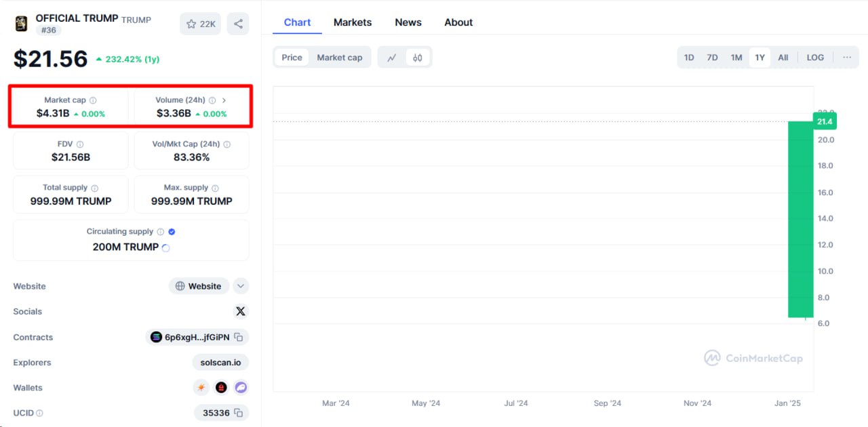The height and width of the screenshot is (427, 868).
Task: Open the chart more options menu
Action: point(847,58)
